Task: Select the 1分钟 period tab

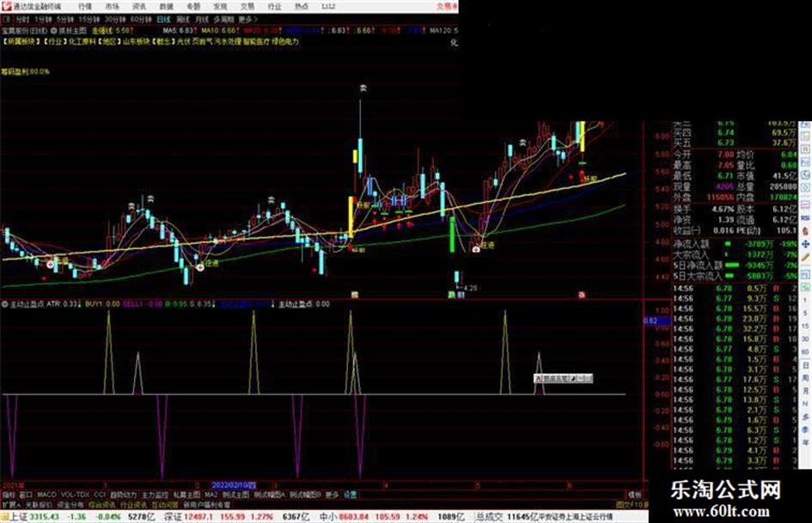Action: pos(43,19)
